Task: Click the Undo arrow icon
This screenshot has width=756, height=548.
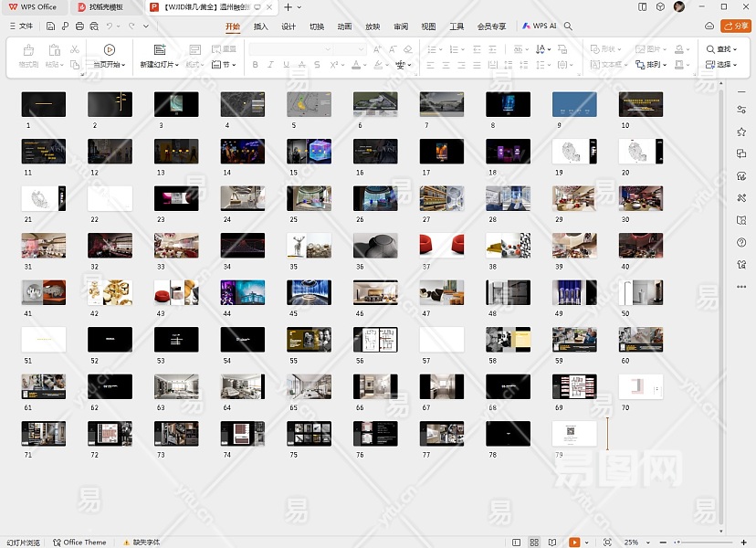Action: (110, 26)
